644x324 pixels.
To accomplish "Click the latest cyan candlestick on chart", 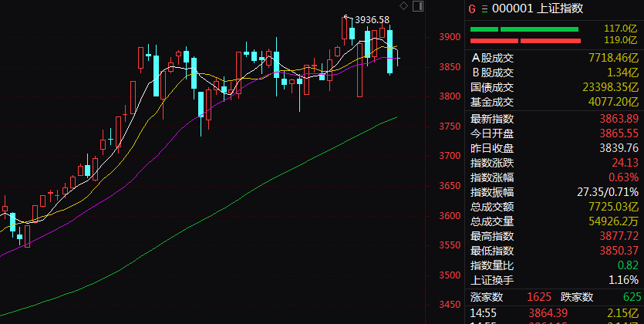I will (391, 52).
